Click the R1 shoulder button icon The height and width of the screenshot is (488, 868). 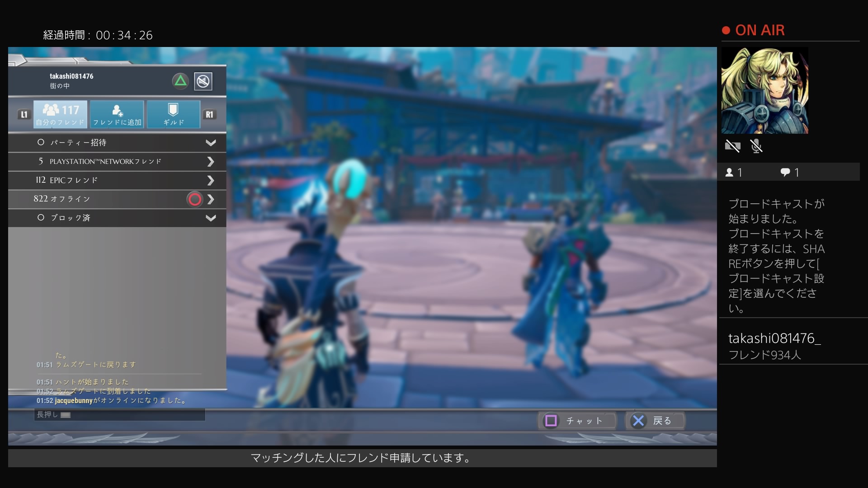209,115
